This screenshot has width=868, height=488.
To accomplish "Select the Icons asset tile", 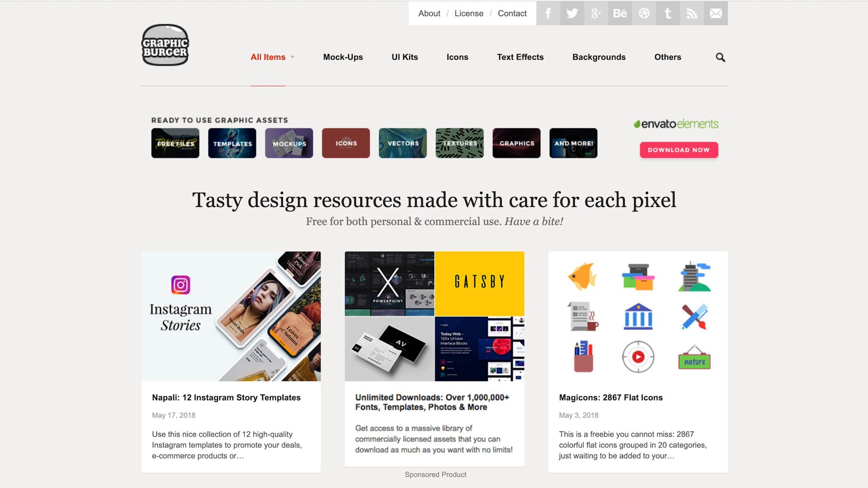I will (x=346, y=143).
